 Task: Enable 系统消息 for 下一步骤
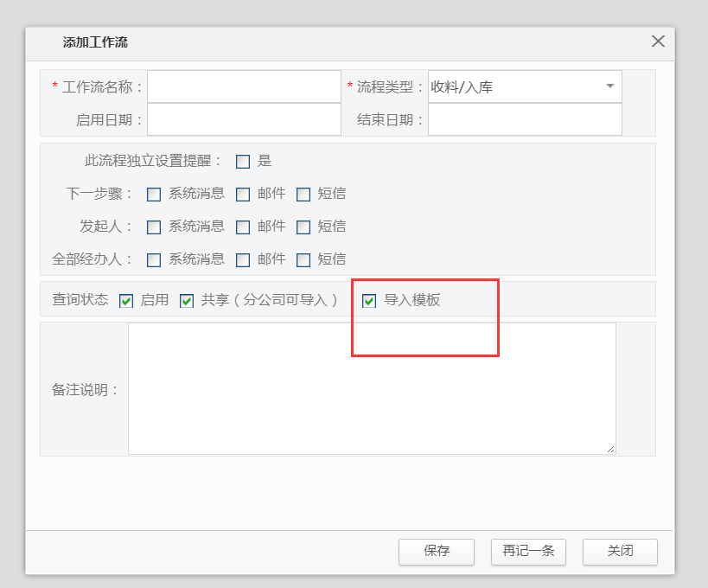pos(154,194)
